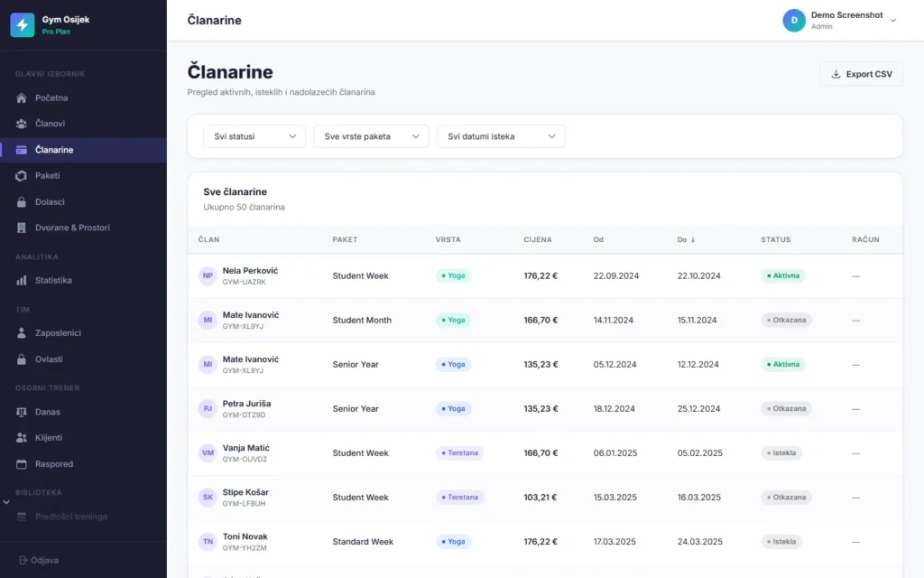Screen dimensions: 924x578
Task: Click the Danas scale icon
Action: click(x=22, y=412)
